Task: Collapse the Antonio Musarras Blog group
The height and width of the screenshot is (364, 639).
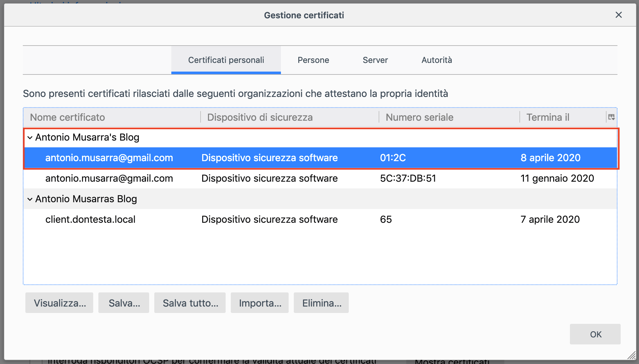Action: tap(30, 199)
